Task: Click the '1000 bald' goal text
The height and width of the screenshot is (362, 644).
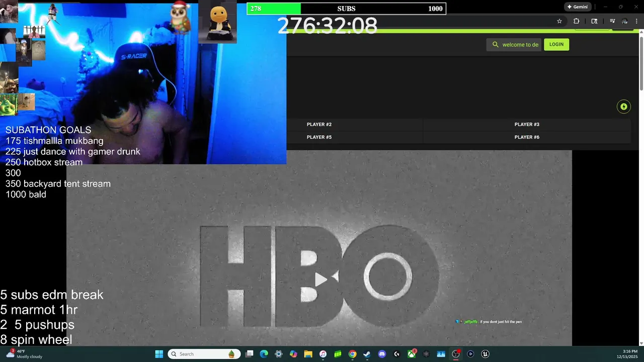Action: [x=26, y=194]
